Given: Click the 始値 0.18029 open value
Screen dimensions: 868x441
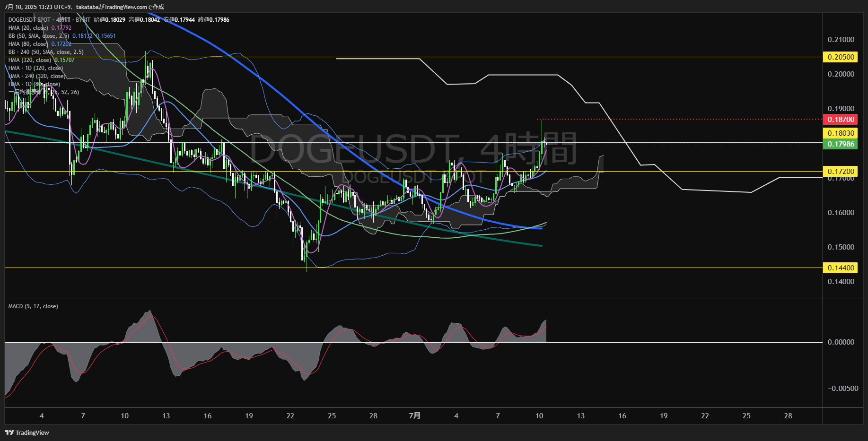Looking at the screenshot, I should (x=110, y=20).
